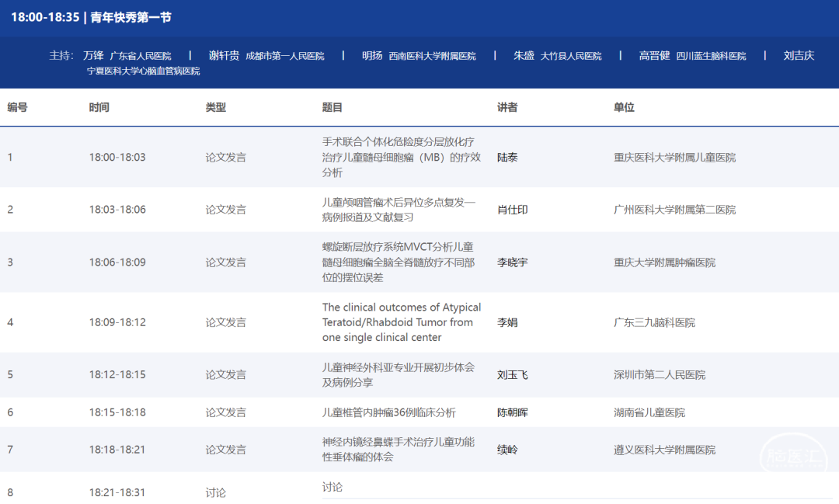Click host name 明扬
This screenshot has height=504, width=839.
[x=372, y=56]
